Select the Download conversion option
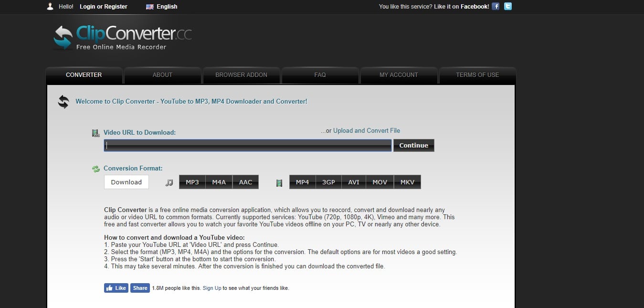Viewport: 644px width, 308px height. [127, 182]
